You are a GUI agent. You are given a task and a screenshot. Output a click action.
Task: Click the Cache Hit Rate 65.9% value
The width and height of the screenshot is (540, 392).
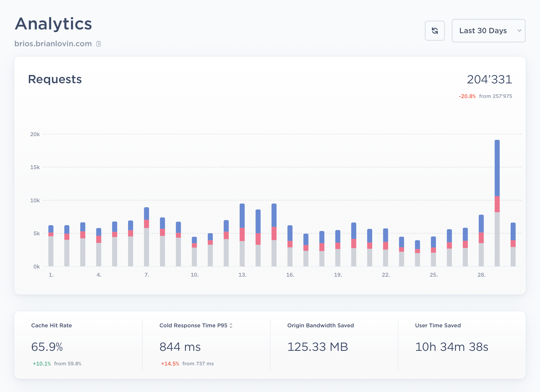pyautogui.click(x=47, y=347)
